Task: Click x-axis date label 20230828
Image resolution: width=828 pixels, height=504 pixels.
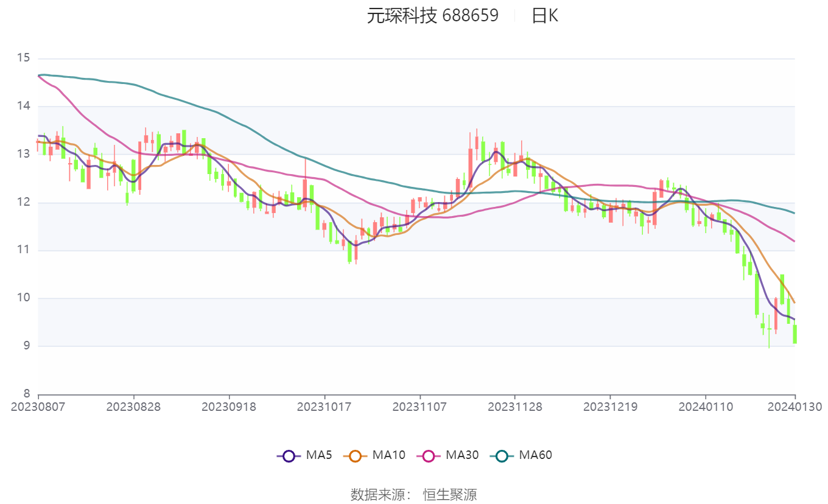Action: pos(133,406)
